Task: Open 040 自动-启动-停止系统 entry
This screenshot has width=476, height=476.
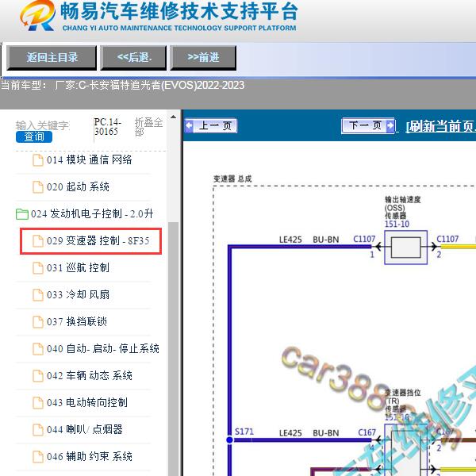Action: (x=103, y=349)
